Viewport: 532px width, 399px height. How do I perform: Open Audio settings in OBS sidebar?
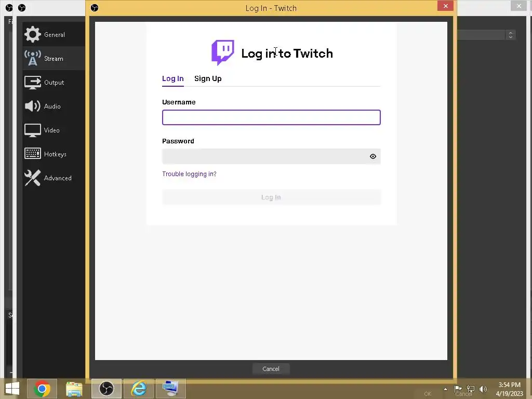tap(54, 106)
